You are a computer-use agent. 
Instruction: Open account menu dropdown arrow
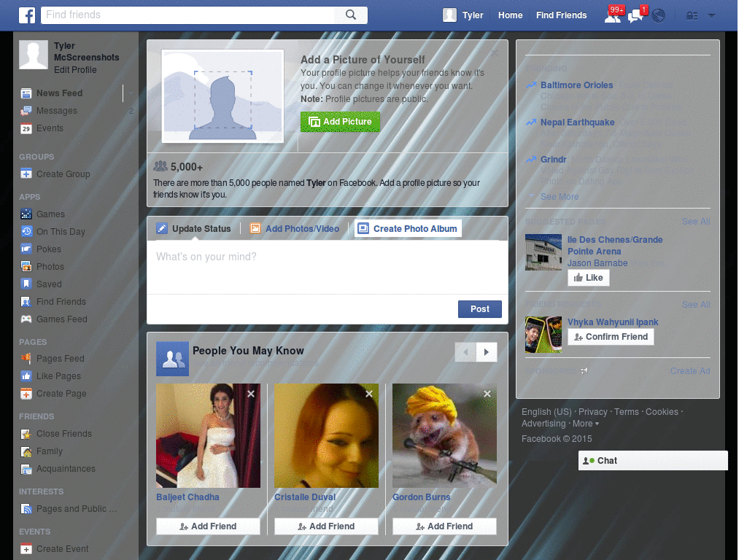[711, 16]
